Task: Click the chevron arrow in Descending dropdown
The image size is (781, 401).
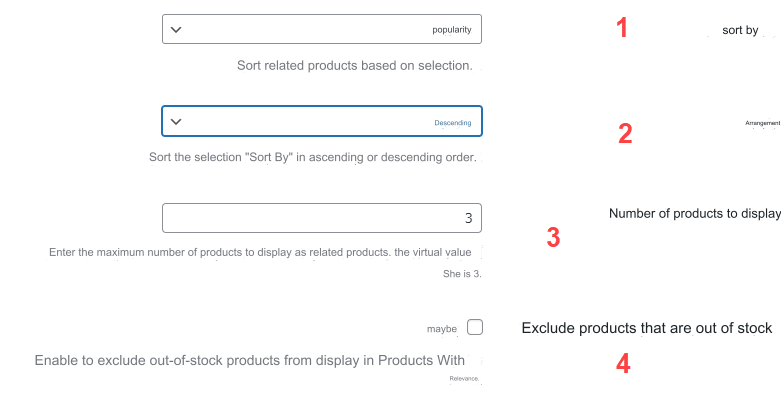Action: 176,122
